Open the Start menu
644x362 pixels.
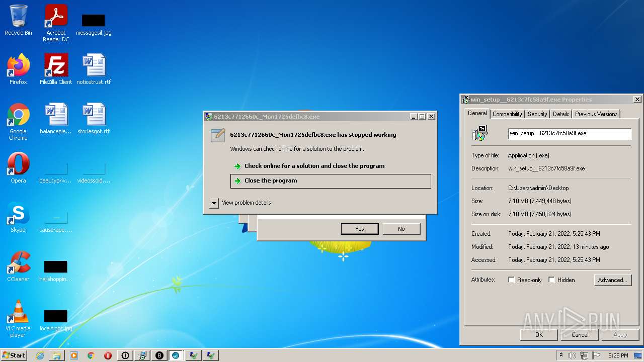click(x=14, y=355)
